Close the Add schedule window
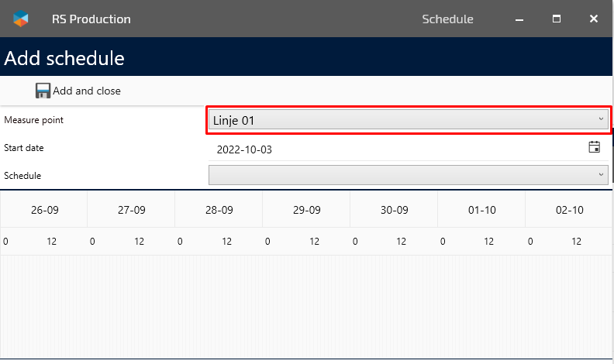This screenshot has height=364, width=614. coord(594,19)
